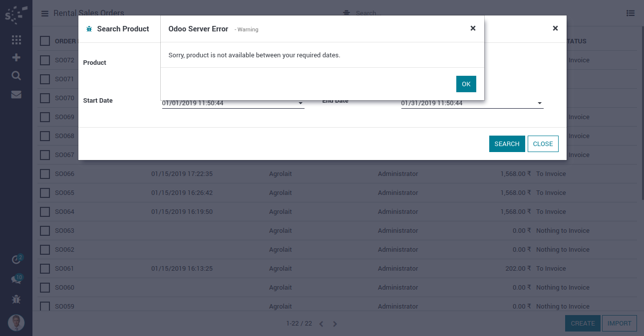Open the activities clock icon with badge 2
The height and width of the screenshot is (336, 644).
[16, 260]
